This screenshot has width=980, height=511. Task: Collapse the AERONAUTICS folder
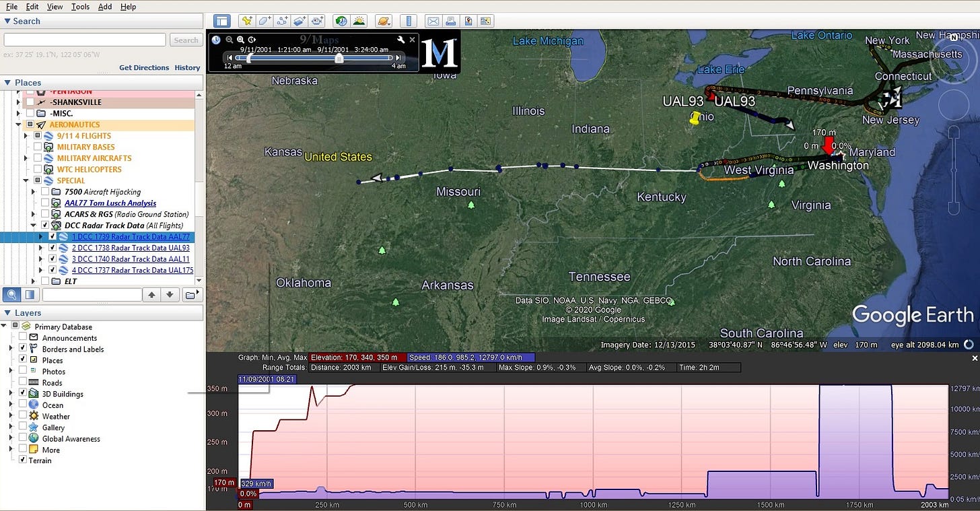(x=19, y=125)
